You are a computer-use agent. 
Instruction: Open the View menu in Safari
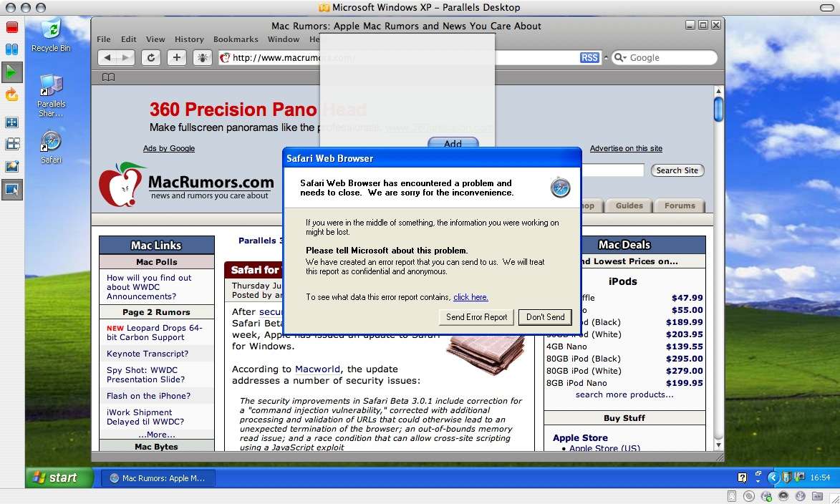pyautogui.click(x=155, y=39)
